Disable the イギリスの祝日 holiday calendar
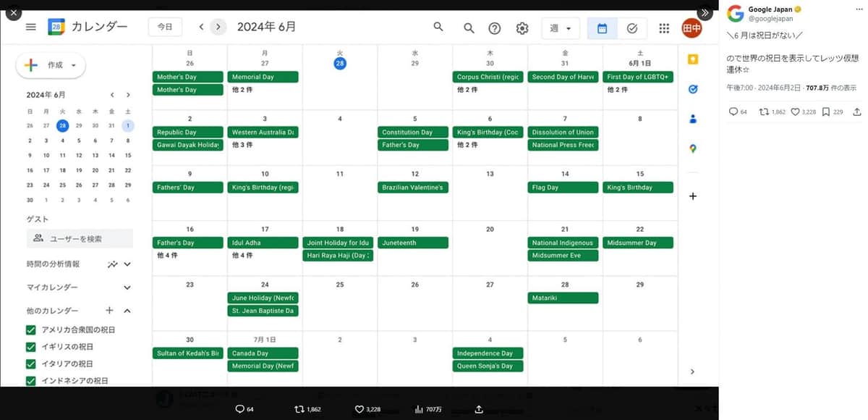The width and height of the screenshot is (868, 420). point(30,347)
